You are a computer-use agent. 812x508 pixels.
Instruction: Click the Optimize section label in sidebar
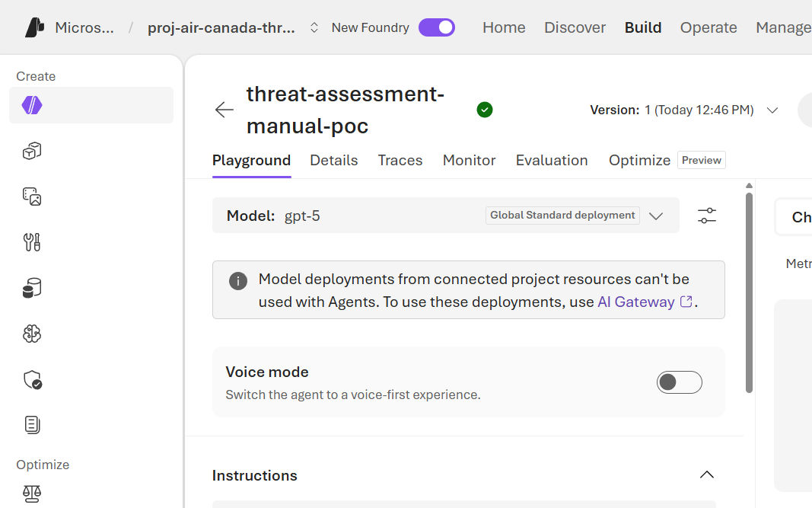pos(43,465)
